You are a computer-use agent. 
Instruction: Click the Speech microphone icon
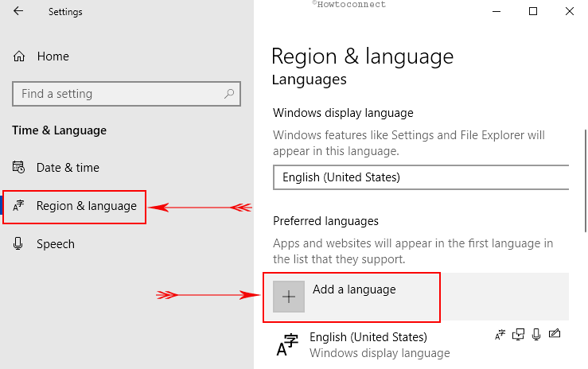18,244
